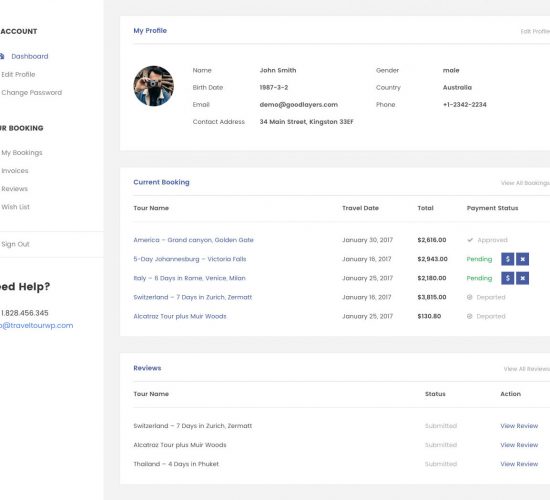Image resolution: width=550 pixels, height=500 pixels.
Task: Open the Invoices page
Action: (x=15, y=171)
